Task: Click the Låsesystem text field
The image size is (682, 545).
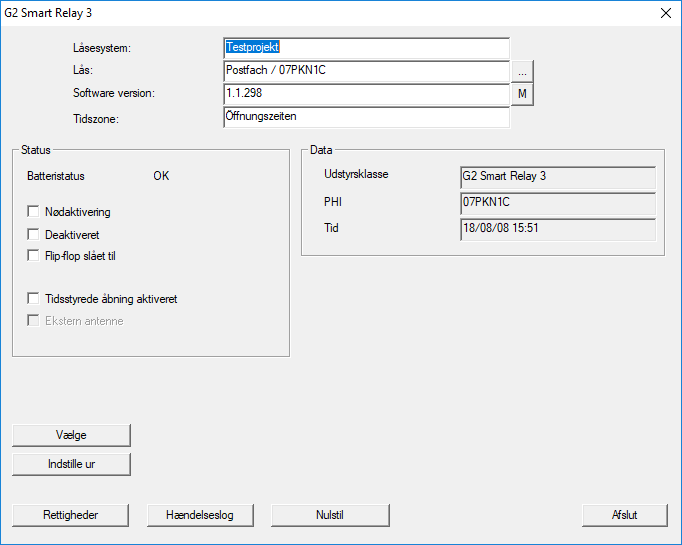Action: [x=366, y=48]
